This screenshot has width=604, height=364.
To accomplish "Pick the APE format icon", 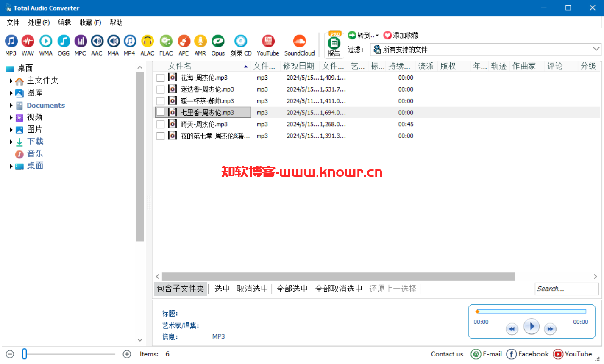I will coord(184,41).
